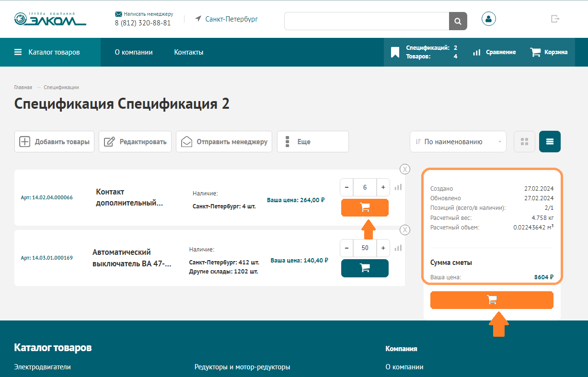This screenshot has height=377, width=588.
Task: Switch to list view
Action: (x=550, y=142)
